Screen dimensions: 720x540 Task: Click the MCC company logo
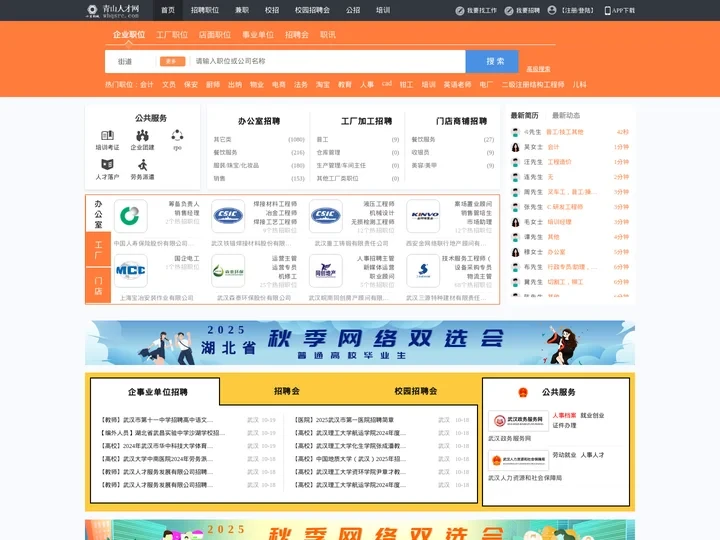(130, 270)
